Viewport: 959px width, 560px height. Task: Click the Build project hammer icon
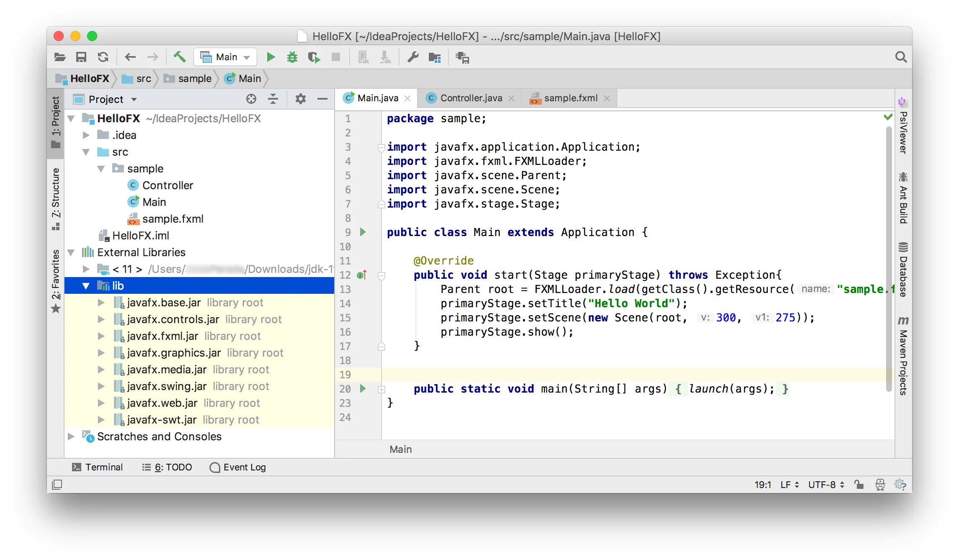180,57
